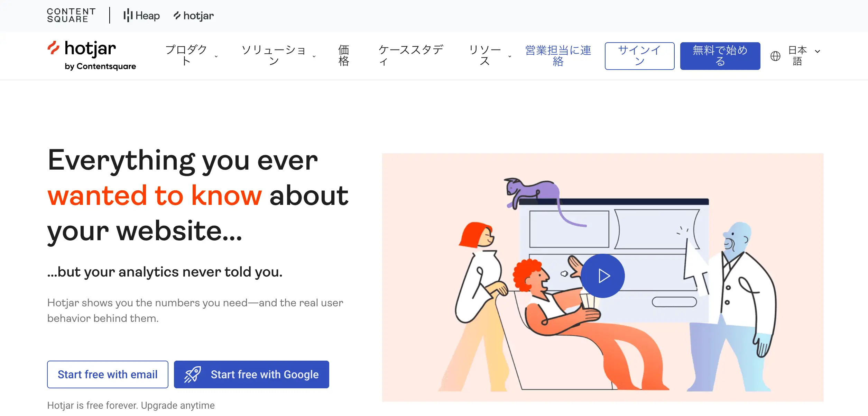This screenshot has height=416, width=868.
Task: Click the main hotjar by Contentsquare logo
Action: [x=92, y=55]
